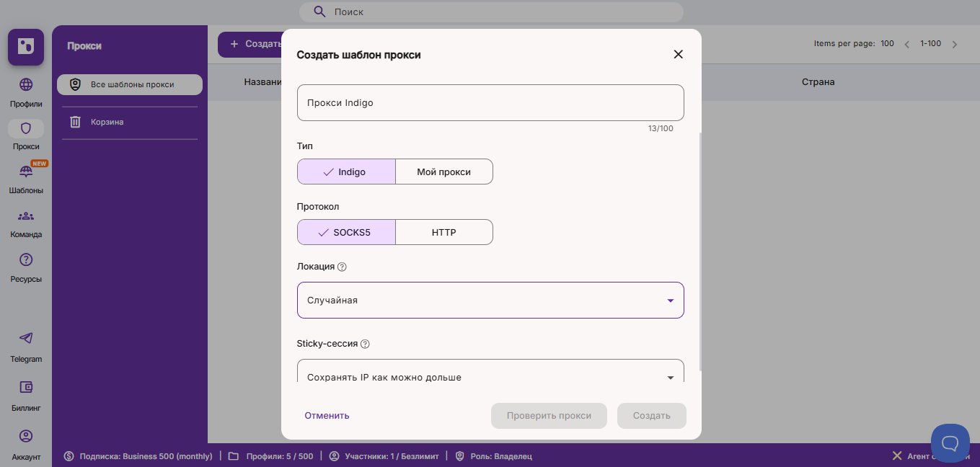Open the support chat bubble
Image resolution: width=980 pixels, height=467 pixels.
coord(950,442)
